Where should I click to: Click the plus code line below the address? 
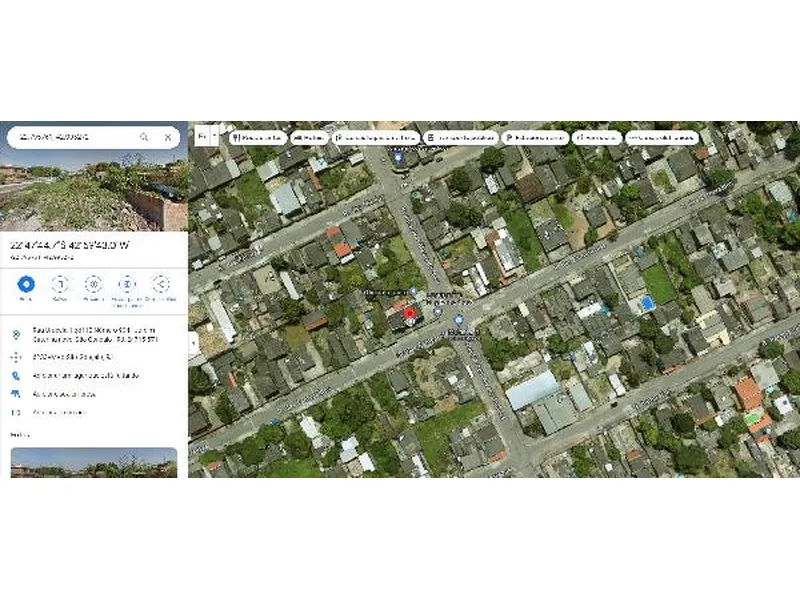coord(73,357)
